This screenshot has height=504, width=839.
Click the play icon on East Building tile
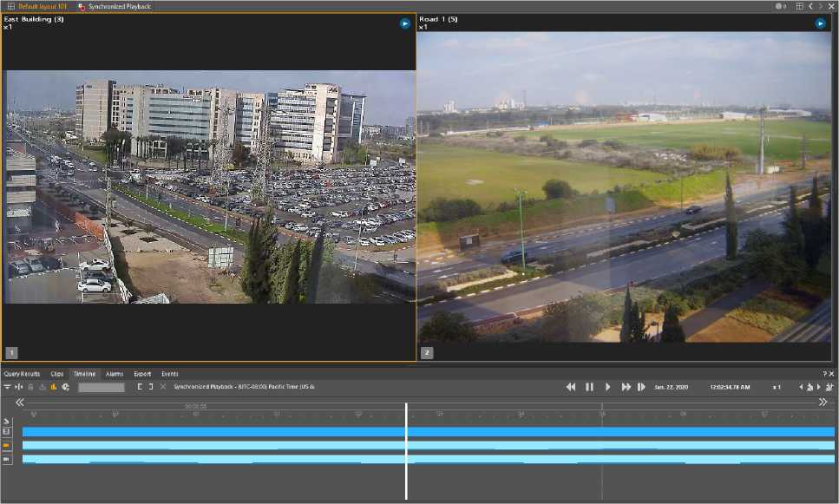pos(405,23)
